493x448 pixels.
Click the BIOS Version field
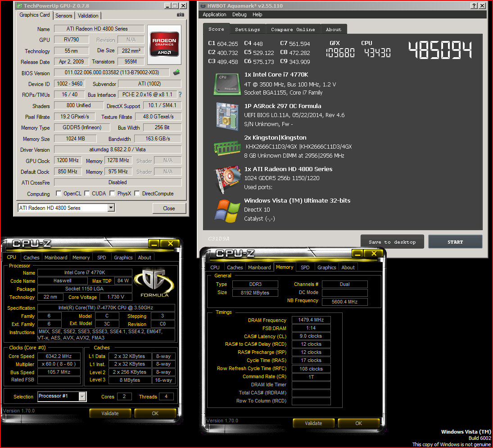[112, 72]
